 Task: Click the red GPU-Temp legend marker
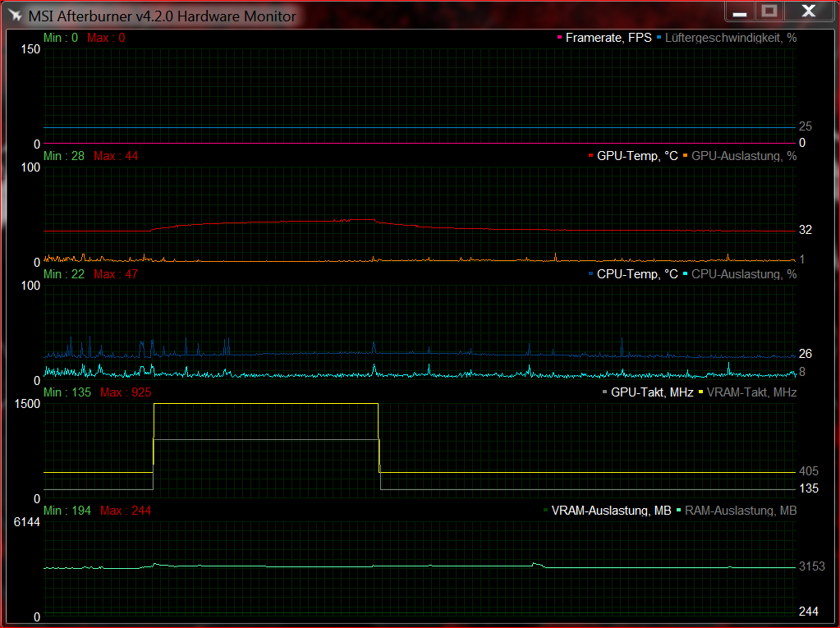591,156
